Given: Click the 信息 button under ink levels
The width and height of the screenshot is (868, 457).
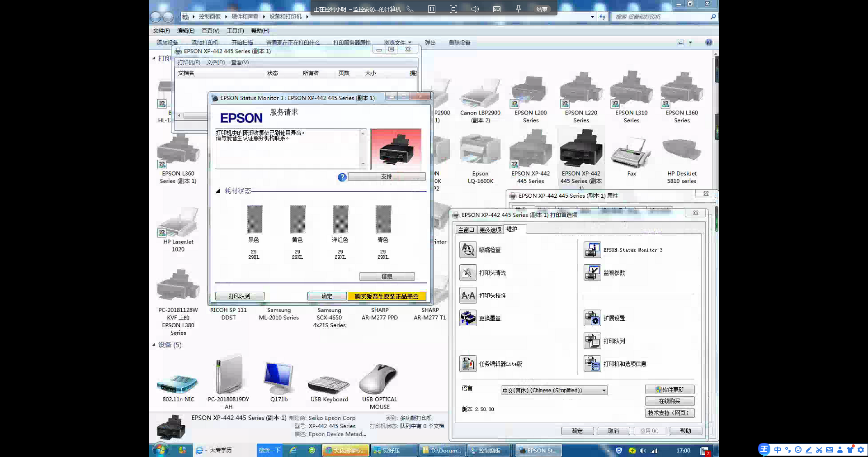Looking at the screenshot, I should coord(387,276).
